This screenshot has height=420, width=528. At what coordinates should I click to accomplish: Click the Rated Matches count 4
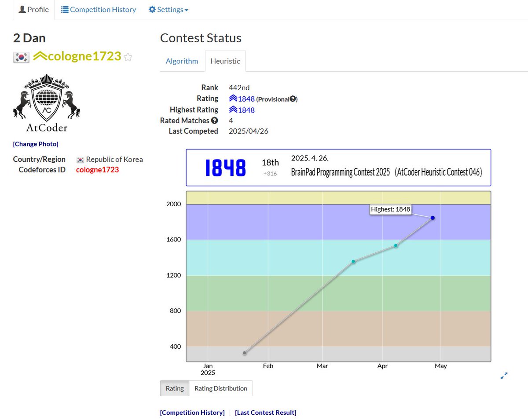pyautogui.click(x=231, y=121)
